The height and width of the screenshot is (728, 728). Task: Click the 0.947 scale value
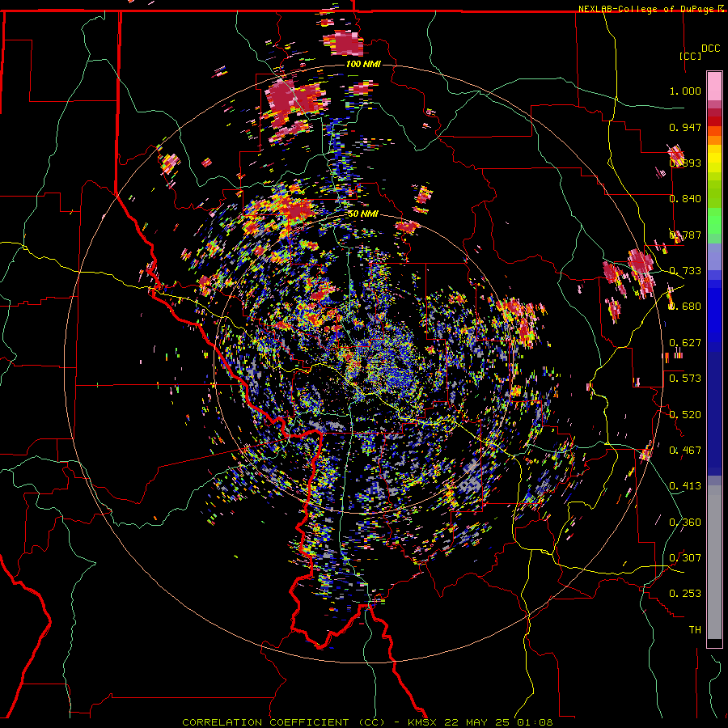coord(685,127)
